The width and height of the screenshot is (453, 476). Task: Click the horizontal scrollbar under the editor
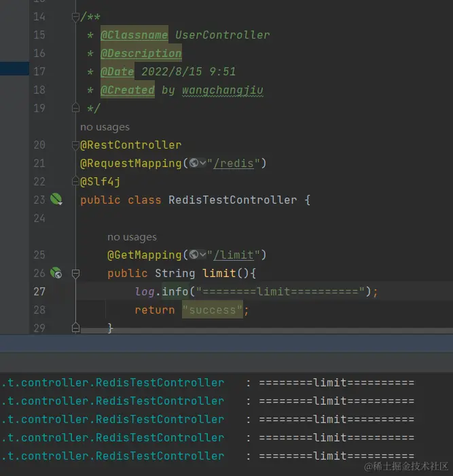pos(267,331)
